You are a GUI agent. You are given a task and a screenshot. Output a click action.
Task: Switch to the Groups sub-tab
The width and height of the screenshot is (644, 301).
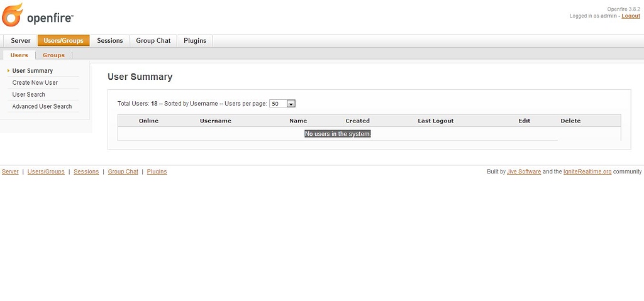(53, 55)
